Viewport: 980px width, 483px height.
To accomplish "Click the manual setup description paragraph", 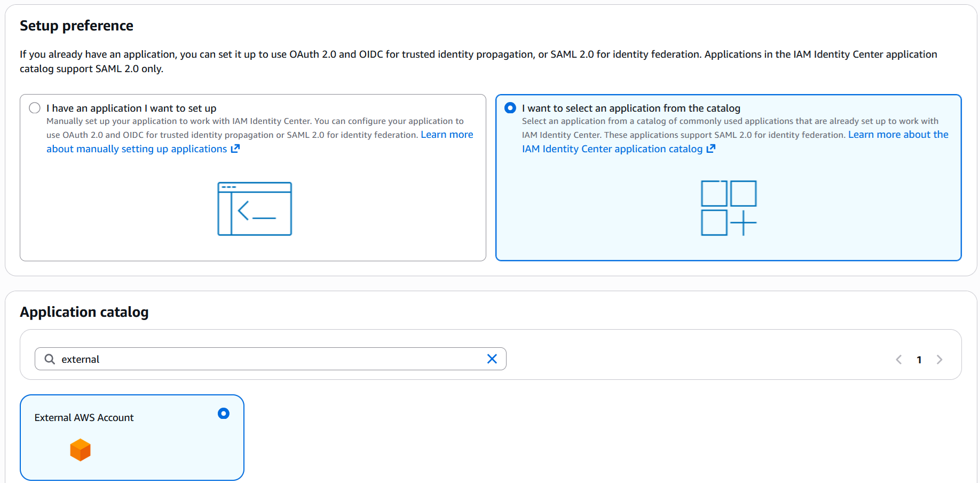I will coord(230,128).
